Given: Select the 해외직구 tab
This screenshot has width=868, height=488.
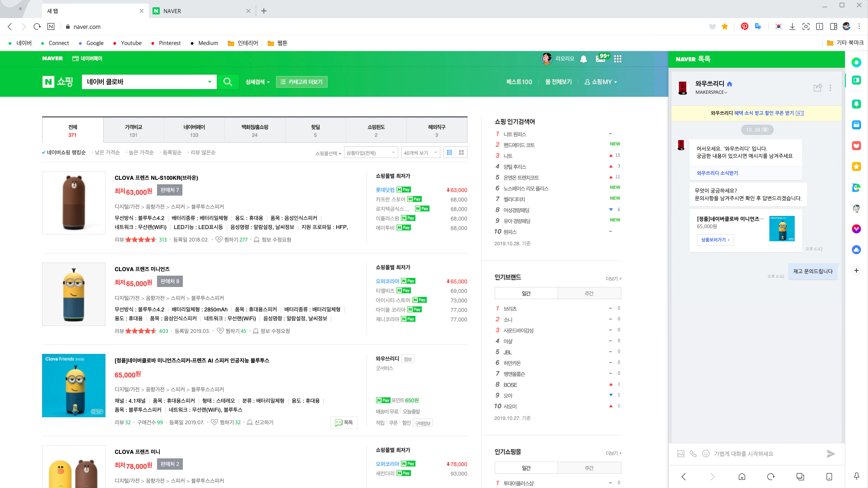Looking at the screenshot, I should click(x=437, y=131).
